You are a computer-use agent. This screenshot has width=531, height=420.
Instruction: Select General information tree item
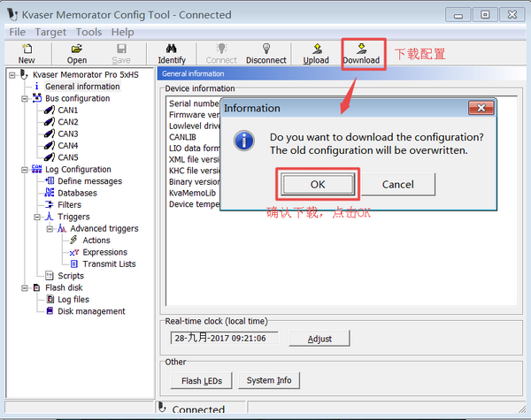[x=82, y=87]
